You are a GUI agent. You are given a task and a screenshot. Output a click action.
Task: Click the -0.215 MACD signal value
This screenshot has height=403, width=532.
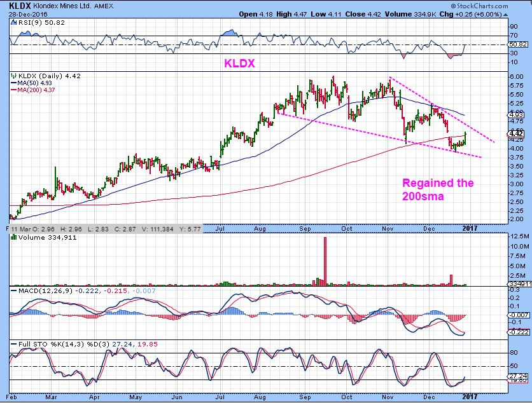[115, 291]
